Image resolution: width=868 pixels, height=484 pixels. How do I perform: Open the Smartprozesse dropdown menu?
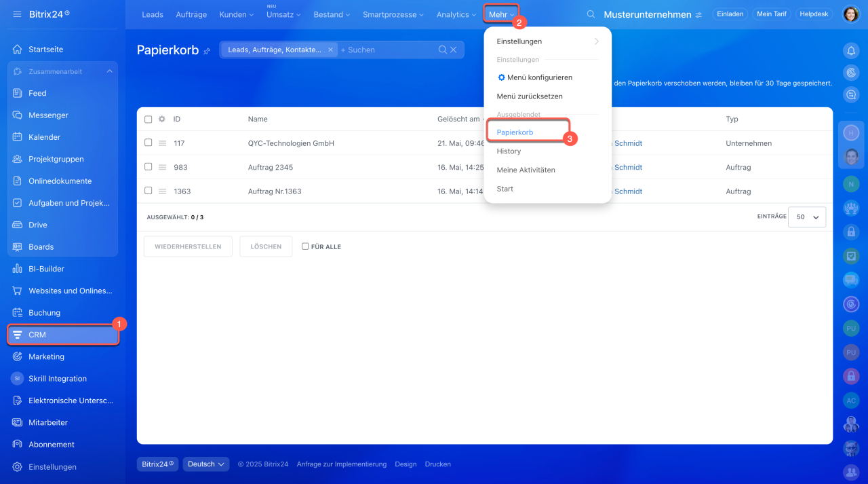point(393,14)
